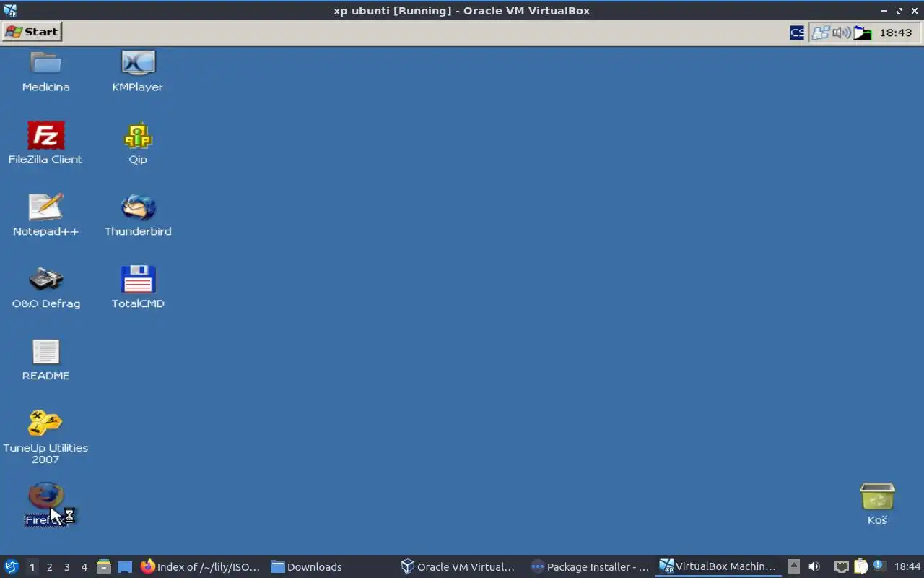Open the host application menu launcher
Viewport: 924px width, 578px height.
[x=12, y=566]
